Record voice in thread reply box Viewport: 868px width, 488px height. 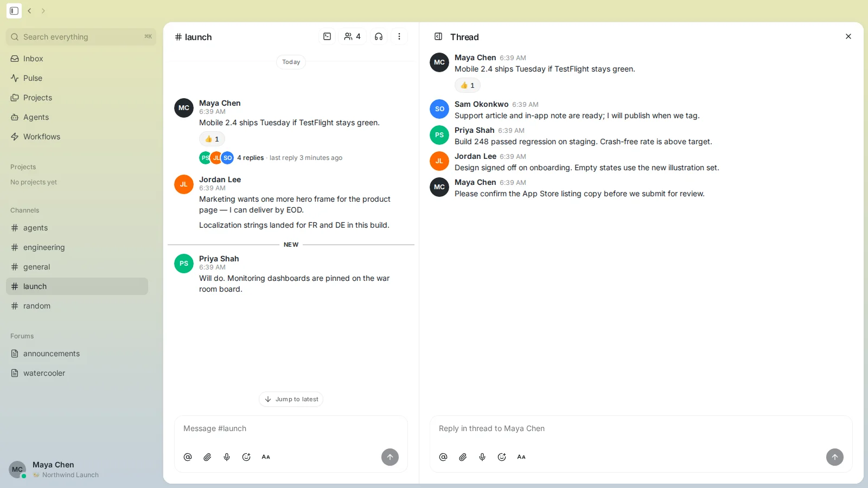tap(482, 457)
